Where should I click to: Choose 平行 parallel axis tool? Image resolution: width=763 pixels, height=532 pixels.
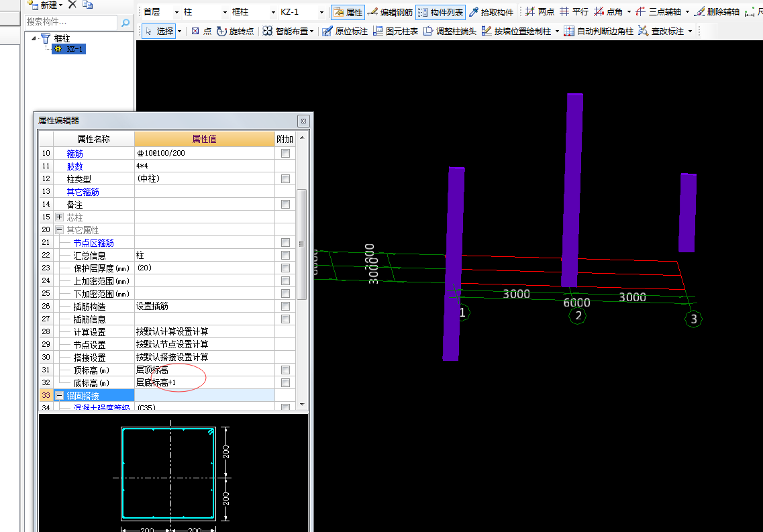click(574, 11)
